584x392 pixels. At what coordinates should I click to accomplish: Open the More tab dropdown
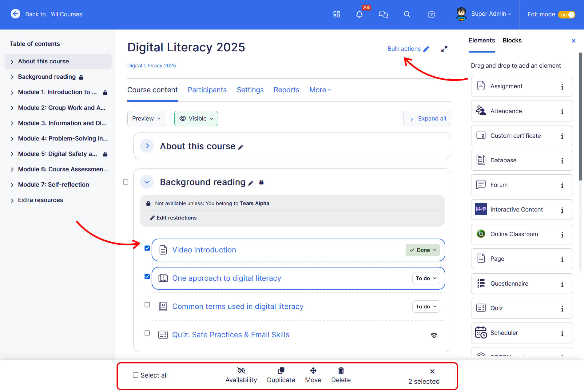coord(320,90)
